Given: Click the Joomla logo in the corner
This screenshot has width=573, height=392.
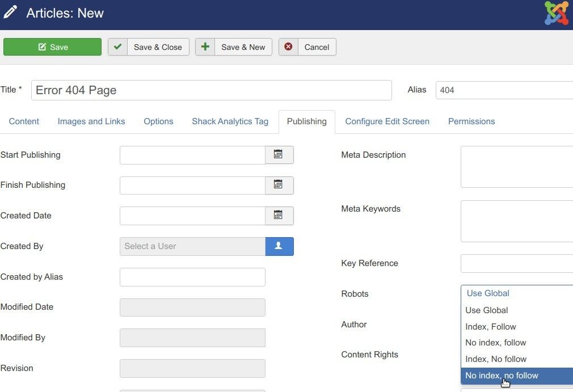Looking at the screenshot, I should point(555,12).
